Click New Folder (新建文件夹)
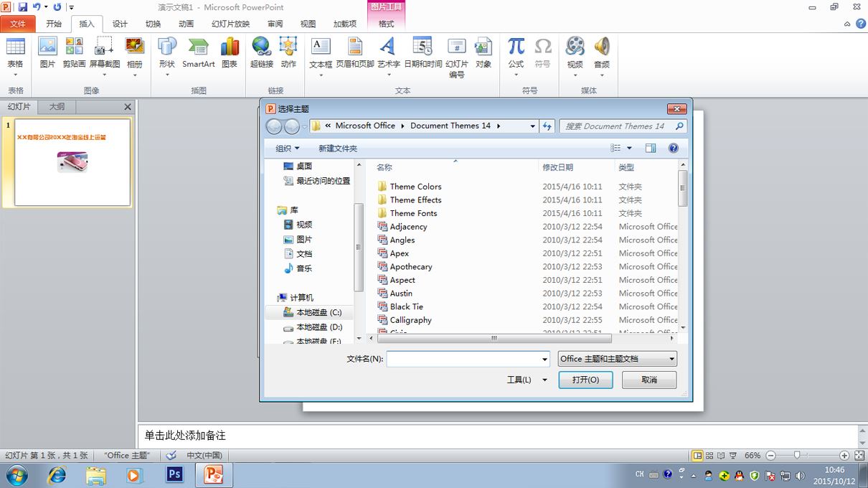This screenshot has width=868, height=488. 338,149
